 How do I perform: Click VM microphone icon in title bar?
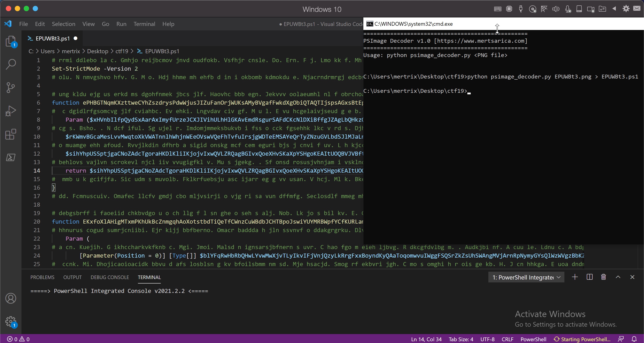[x=568, y=9]
